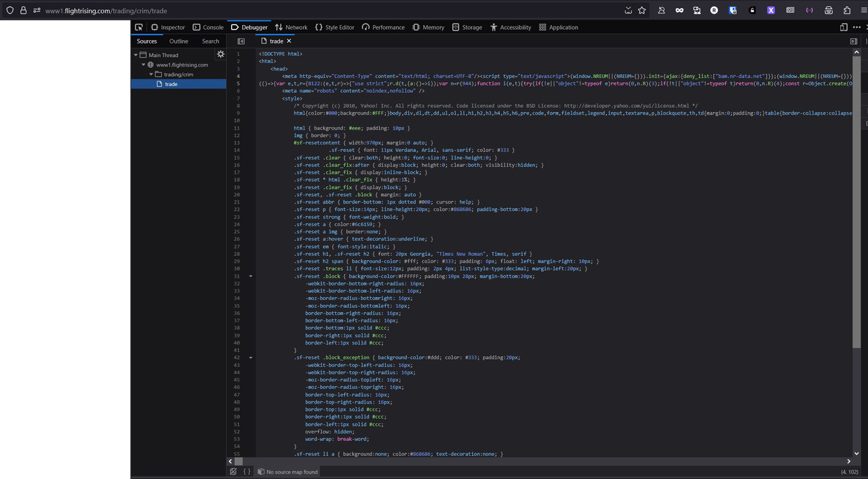Image resolution: width=868 pixels, height=479 pixels.
Task: Click the element picker icon in devtools
Action: (x=138, y=27)
